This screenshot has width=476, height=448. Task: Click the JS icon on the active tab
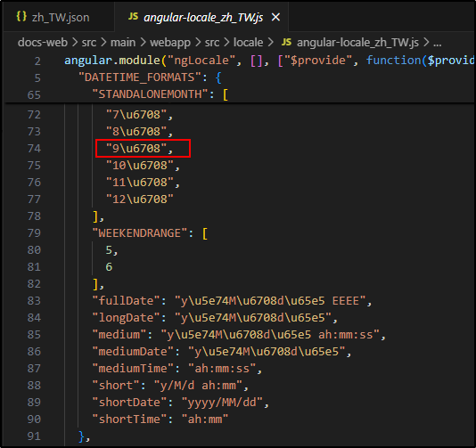click(133, 17)
